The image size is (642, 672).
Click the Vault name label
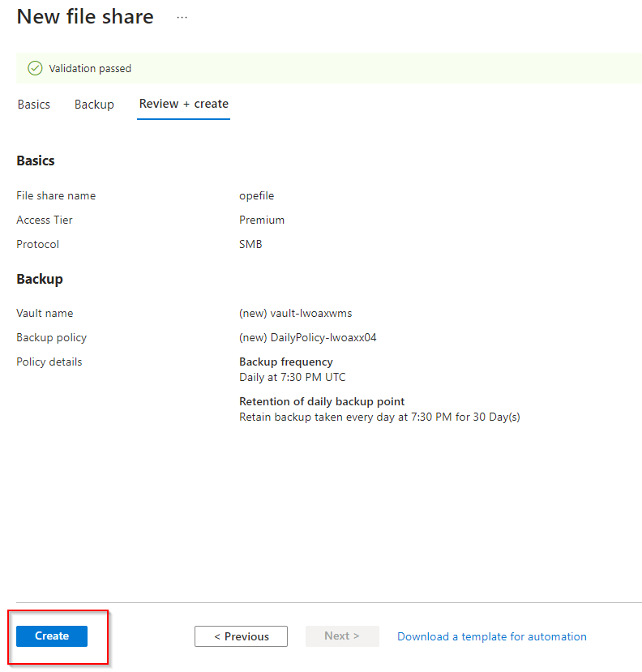click(x=45, y=313)
